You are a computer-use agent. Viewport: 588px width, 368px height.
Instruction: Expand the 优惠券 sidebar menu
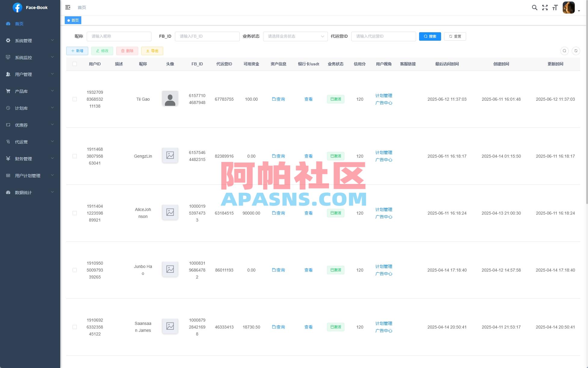(x=30, y=125)
